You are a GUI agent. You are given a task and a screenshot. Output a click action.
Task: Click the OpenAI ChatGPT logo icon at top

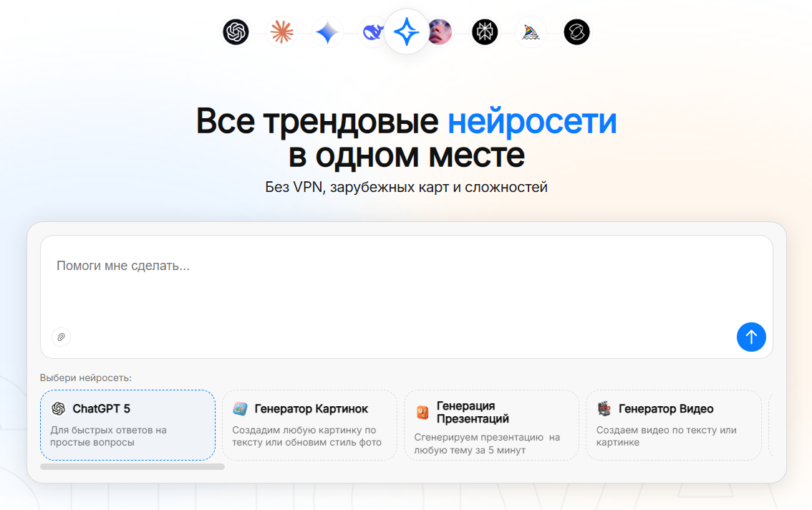tap(236, 32)
